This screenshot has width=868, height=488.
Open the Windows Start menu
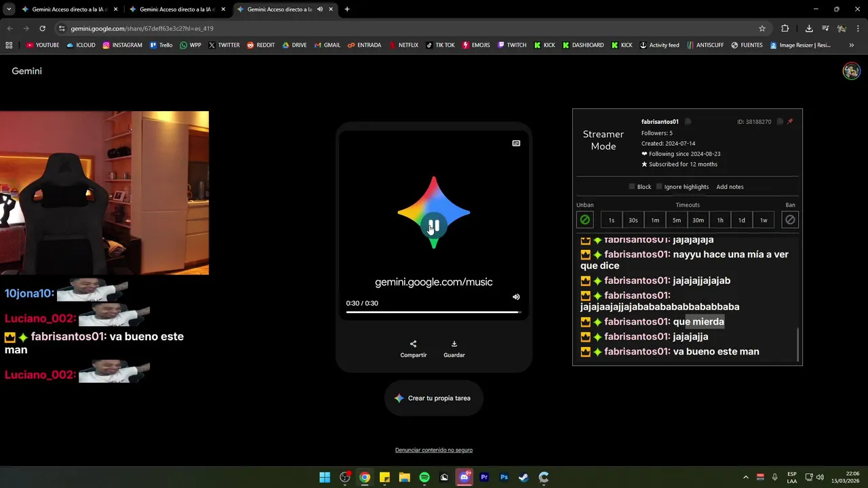coord(325,477)
